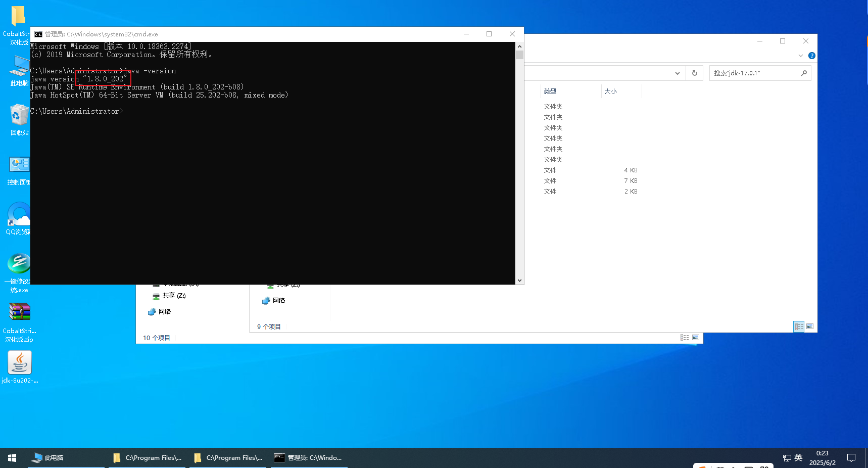Screen dimensions: 868x468
Task: Select the file row sized 4 KB
Action: 591,170
